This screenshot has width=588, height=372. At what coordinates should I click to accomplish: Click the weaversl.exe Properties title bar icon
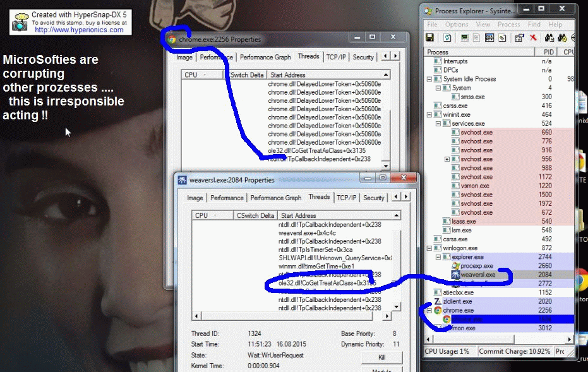click(x=183, y=180)
